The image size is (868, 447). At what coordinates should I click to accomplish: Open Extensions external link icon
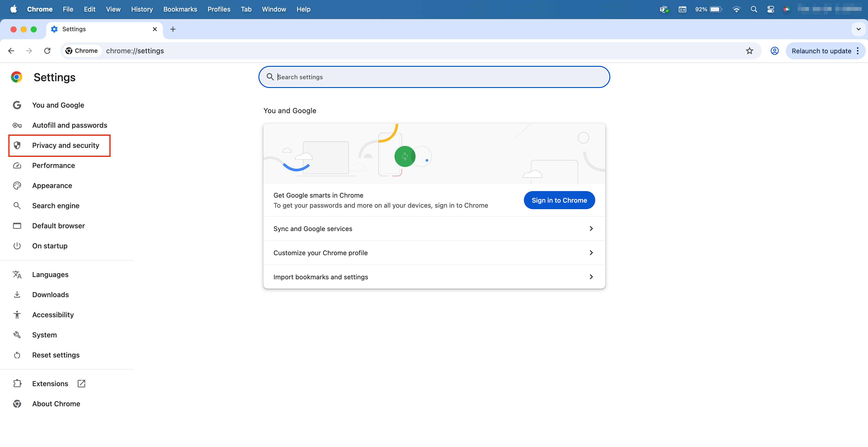pos(81,384)
